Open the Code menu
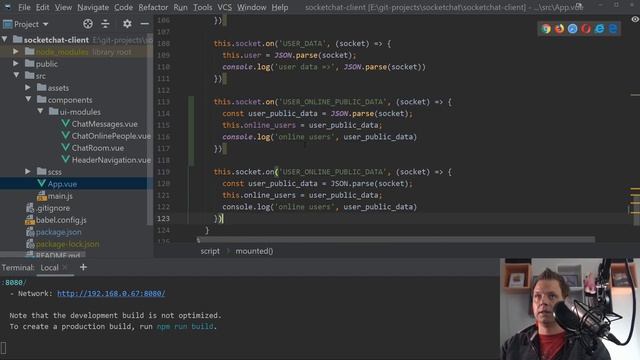 point(123,7)
